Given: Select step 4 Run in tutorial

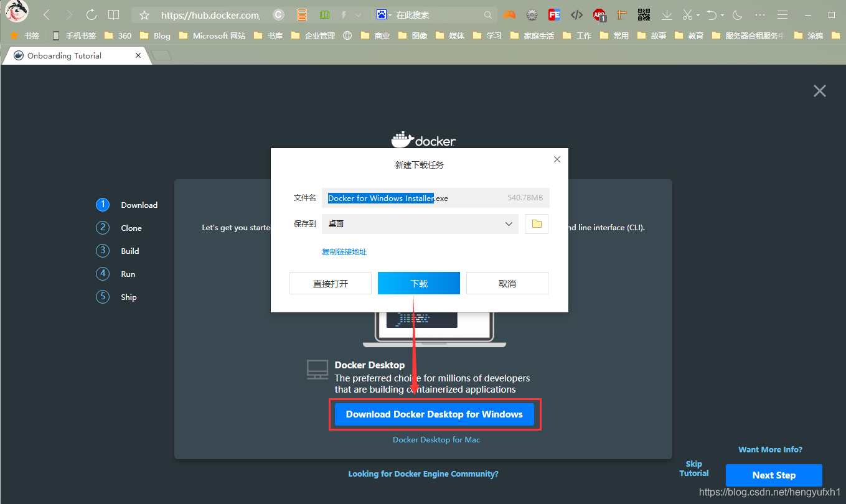Looking at the screenshot, I should click(116, 274).
